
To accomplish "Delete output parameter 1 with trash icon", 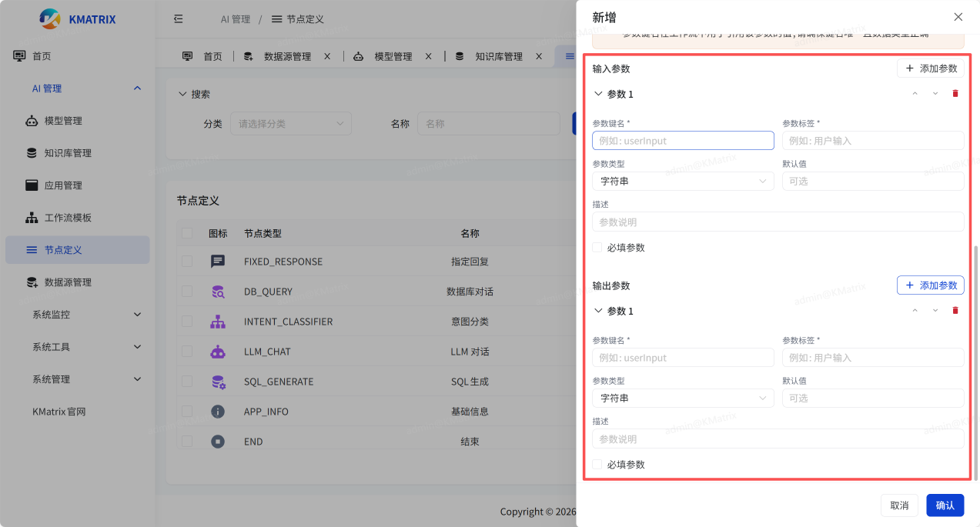I will (x=955, y=311).
